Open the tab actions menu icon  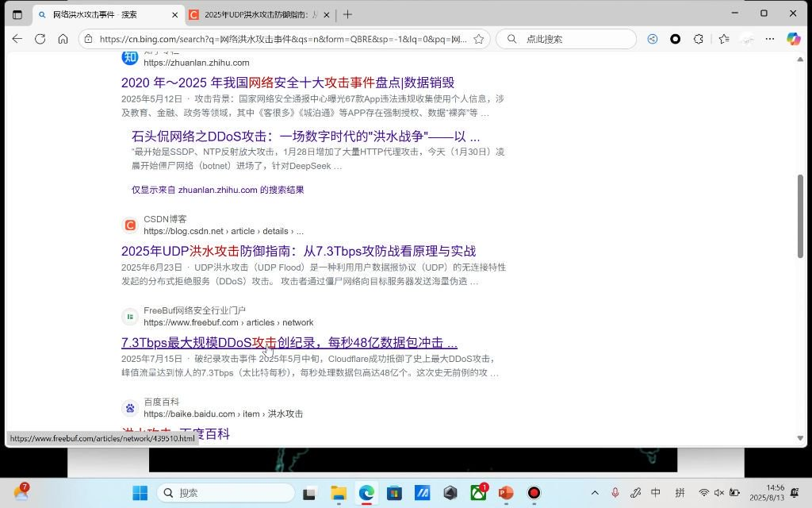click(x=17, y=14)
